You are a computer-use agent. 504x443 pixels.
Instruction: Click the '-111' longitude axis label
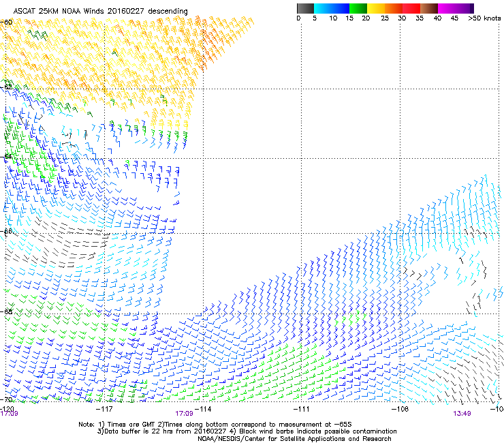tap(301, 409)
